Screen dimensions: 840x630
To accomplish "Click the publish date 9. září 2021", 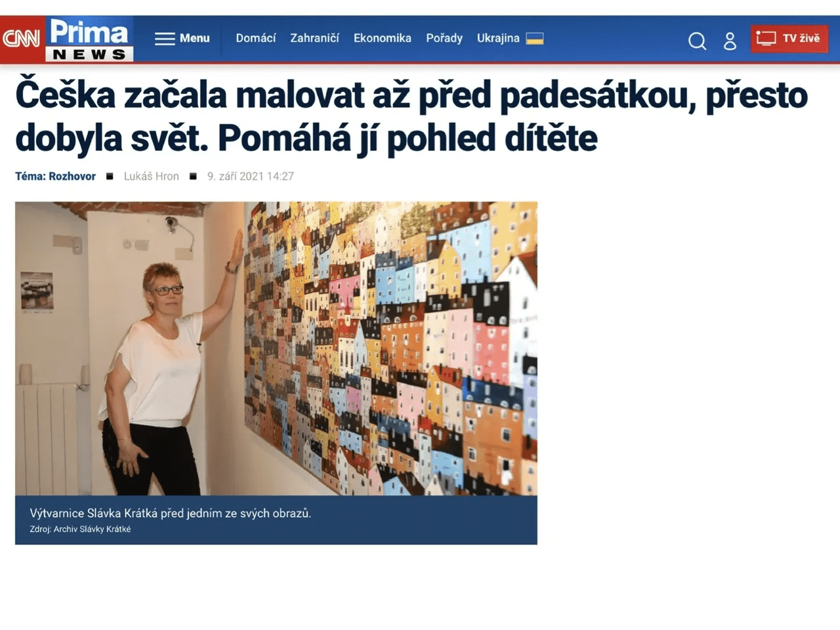I will 250,176.
